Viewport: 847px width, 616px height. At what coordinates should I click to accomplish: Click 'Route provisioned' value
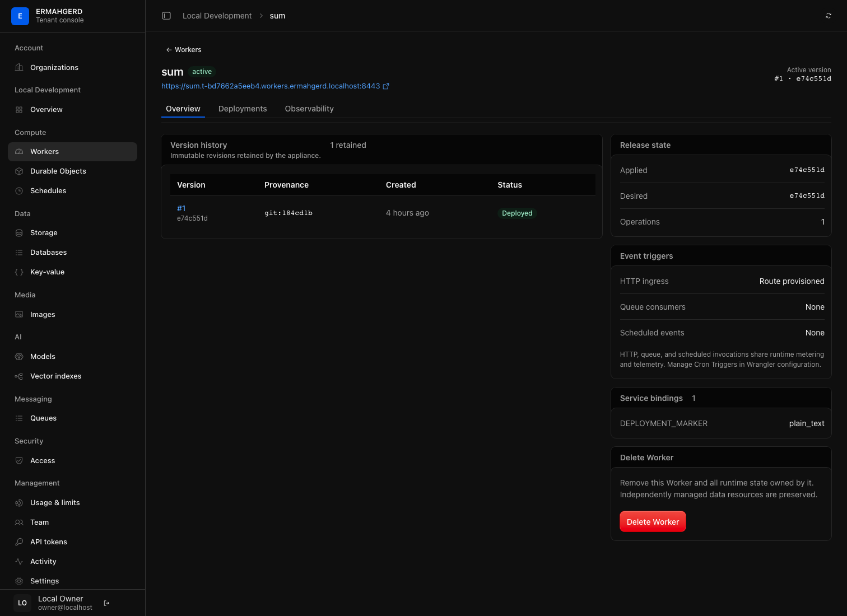(x=792, y=281)
